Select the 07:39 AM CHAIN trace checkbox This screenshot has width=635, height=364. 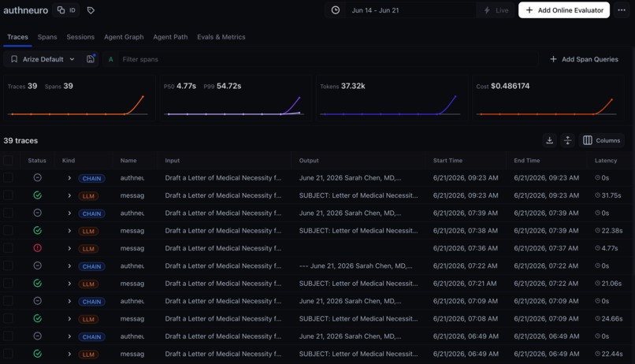coord(8,213)
